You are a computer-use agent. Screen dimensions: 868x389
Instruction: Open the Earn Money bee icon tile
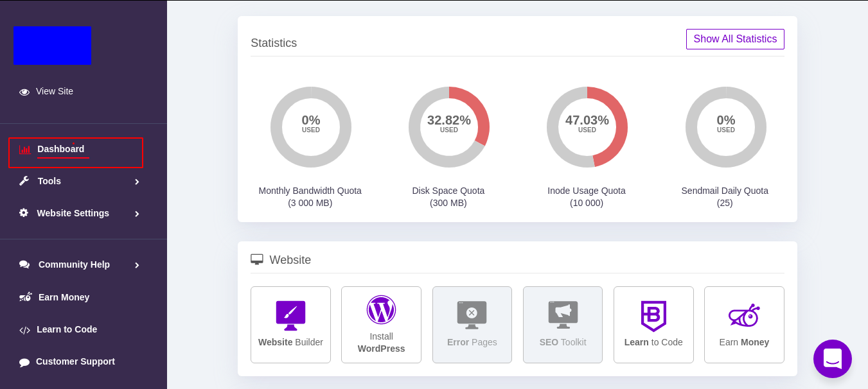(x=744, y=316)
